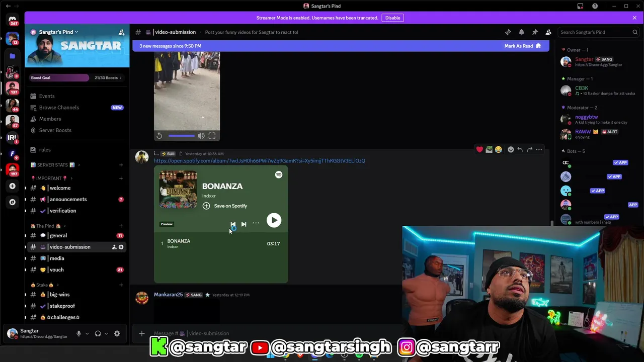Open the rules channel
Screen dimensions: 644x362
coord(76,150)
